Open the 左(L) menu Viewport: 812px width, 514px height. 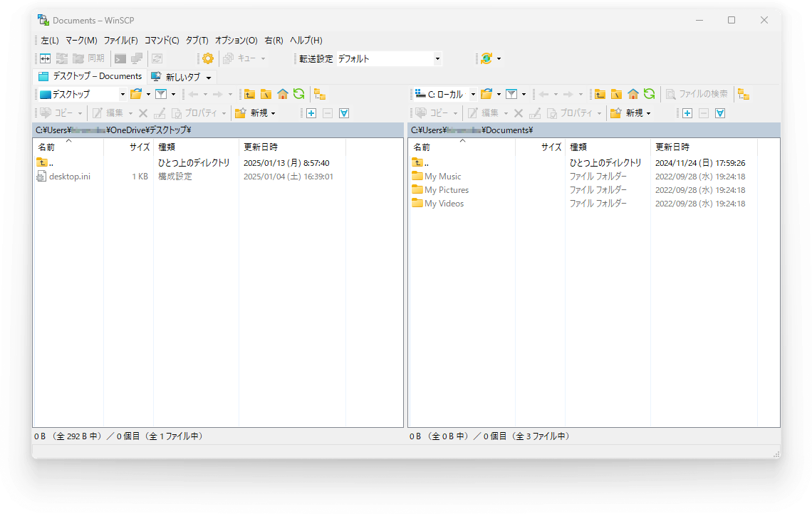coord(50,41)
